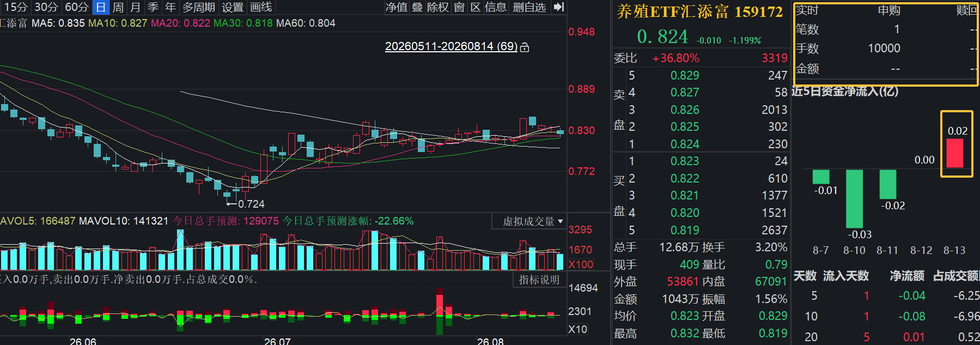Switch chart to 30分 period
Image resolution: width=980 pixels, height=345 pixels.
pyautogui.click(x=46, y=7)
